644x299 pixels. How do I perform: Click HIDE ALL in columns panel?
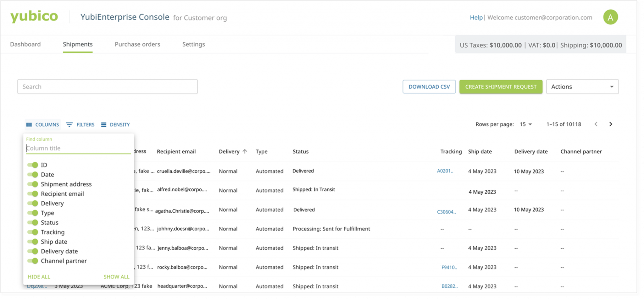point(38,277)
